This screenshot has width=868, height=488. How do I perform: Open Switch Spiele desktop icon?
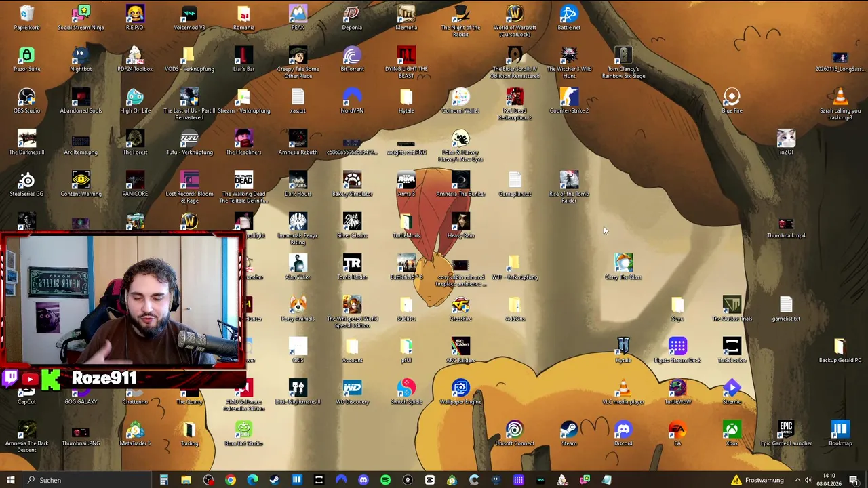tap(406, 391)
